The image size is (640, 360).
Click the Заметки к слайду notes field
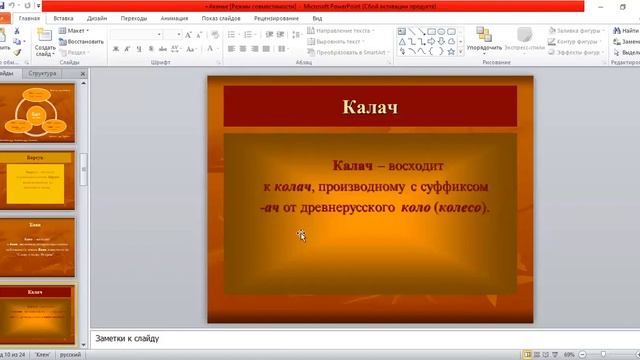click(365, 339)
